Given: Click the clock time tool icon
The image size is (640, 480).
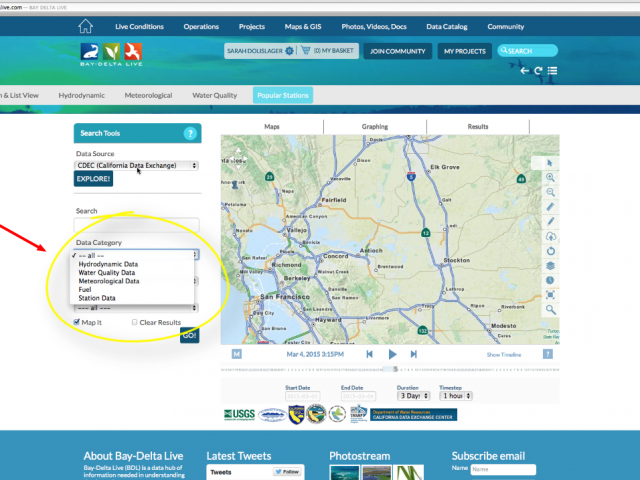Looking at the screenshot, I should (x=550, y=280).
